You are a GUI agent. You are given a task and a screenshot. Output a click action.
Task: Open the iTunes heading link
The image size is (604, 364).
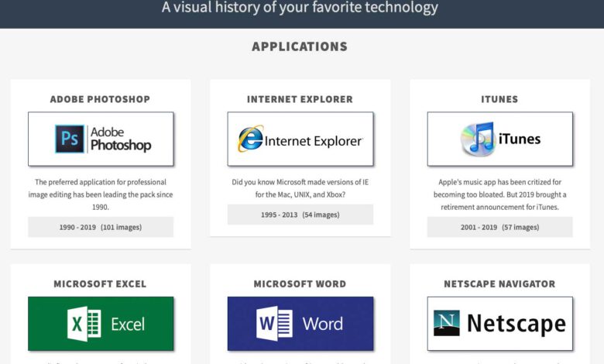click(x=499, y=99)
